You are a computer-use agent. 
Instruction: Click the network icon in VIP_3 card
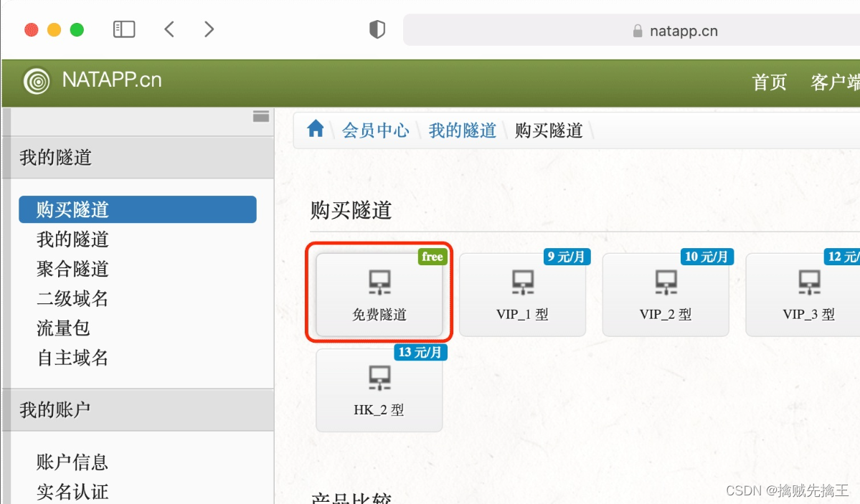tap(809, 282)
